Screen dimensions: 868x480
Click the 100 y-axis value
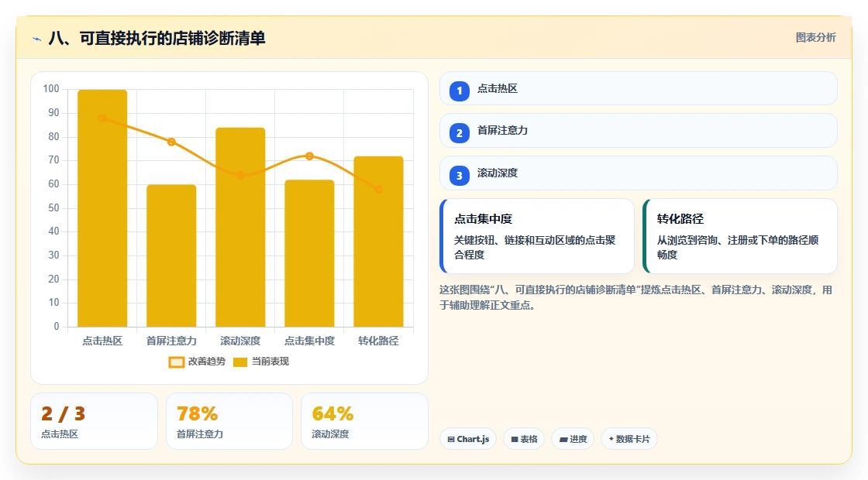coord(51,89)
